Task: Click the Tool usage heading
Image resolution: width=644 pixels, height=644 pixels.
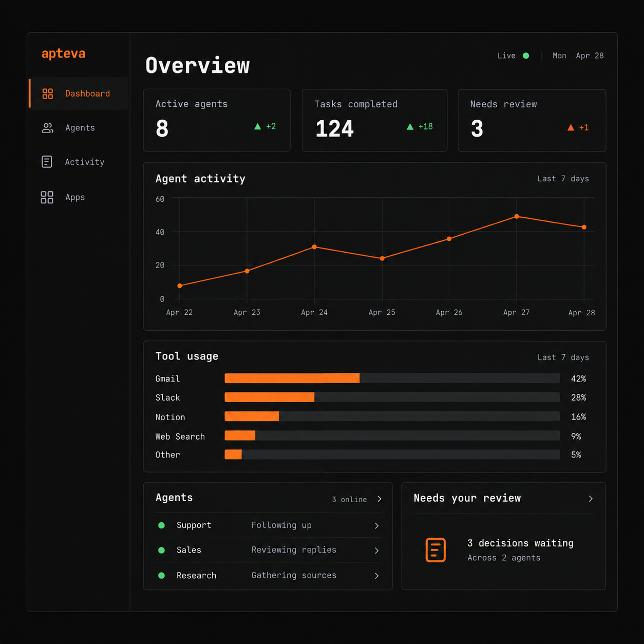Action: tap(187, 356)
